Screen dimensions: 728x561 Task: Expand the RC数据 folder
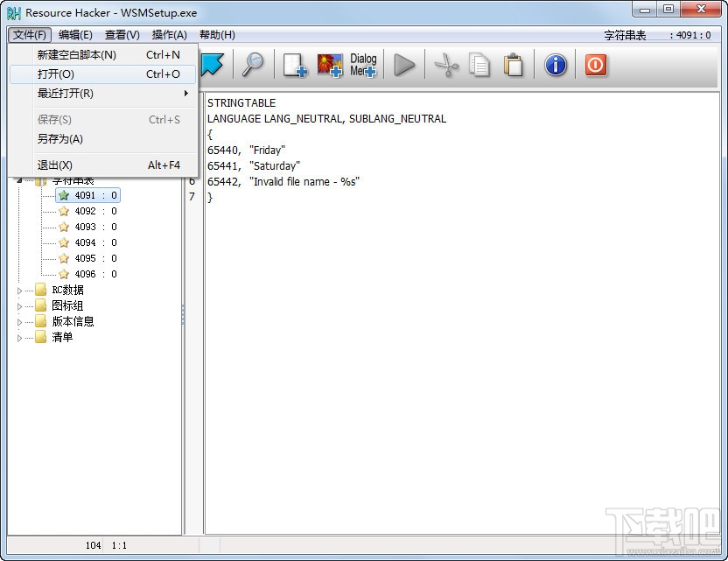20,289
